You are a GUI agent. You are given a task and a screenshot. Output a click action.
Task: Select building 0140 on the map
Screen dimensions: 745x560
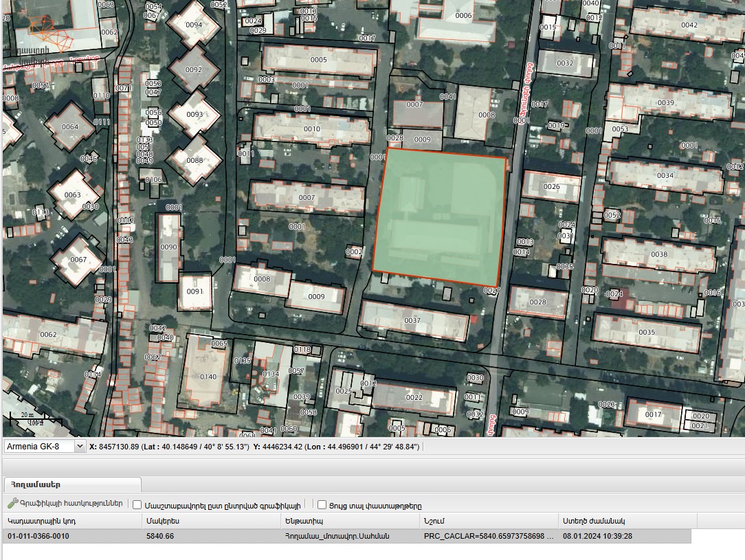click(x=208, y=372)
